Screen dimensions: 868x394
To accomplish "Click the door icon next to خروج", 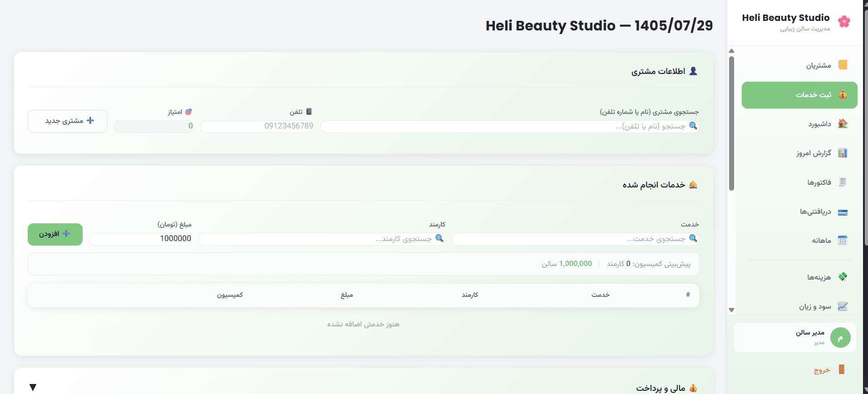I will (x=841, y=369).
